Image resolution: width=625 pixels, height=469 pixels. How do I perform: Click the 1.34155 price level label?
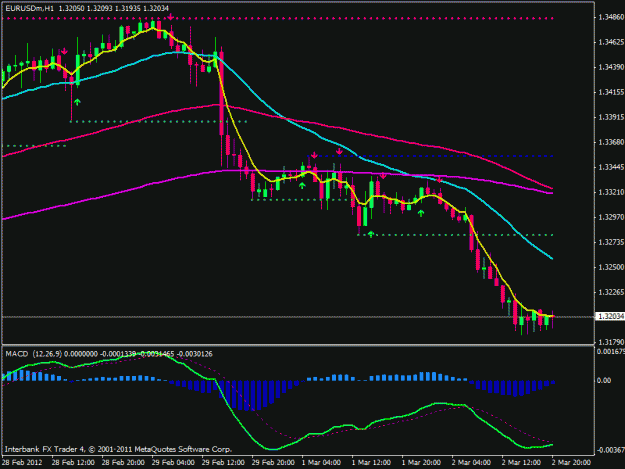point(611,92)
